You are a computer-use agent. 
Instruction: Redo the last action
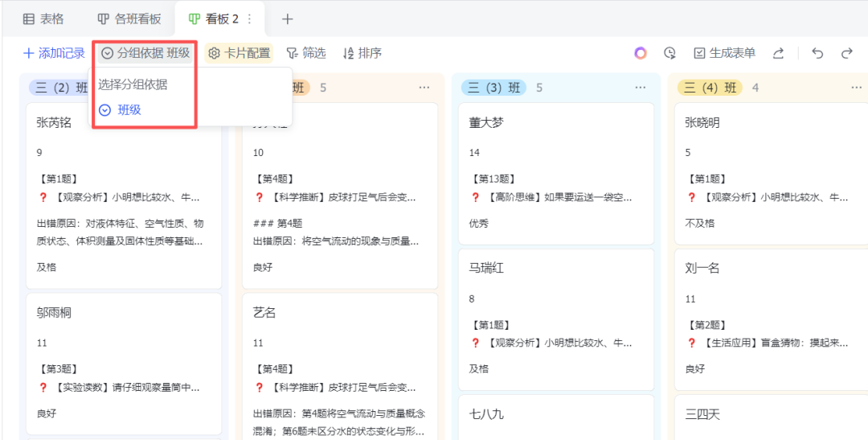coord(847,53)
